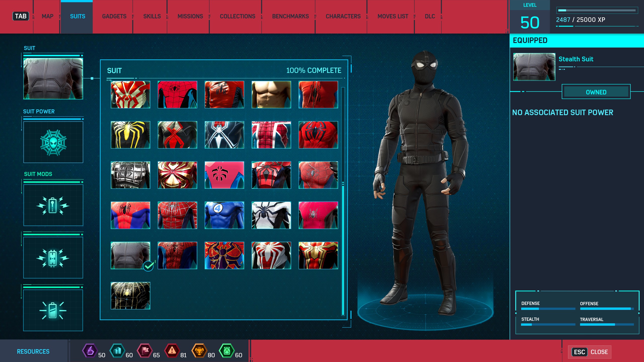Click the purple research token resource icon
This screenshot has height=362, width=644.
pyautogui.click(x=90, y=350)
